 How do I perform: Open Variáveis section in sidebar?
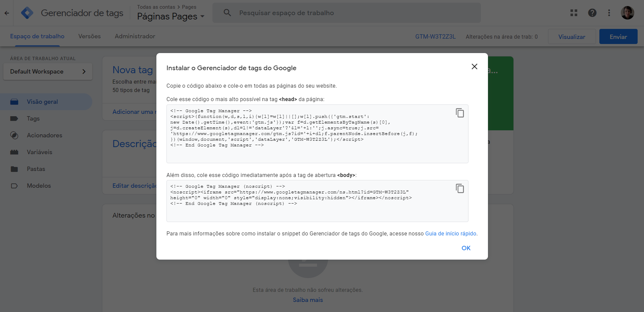pyautogui.click(x=40, y=152)
